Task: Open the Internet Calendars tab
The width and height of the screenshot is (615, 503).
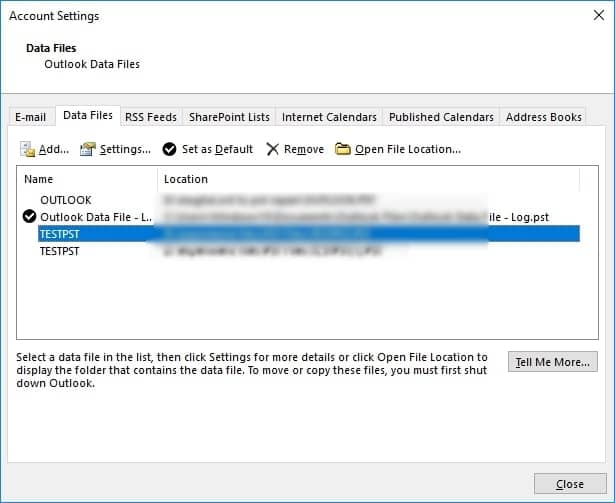Action: pos(329,117)
